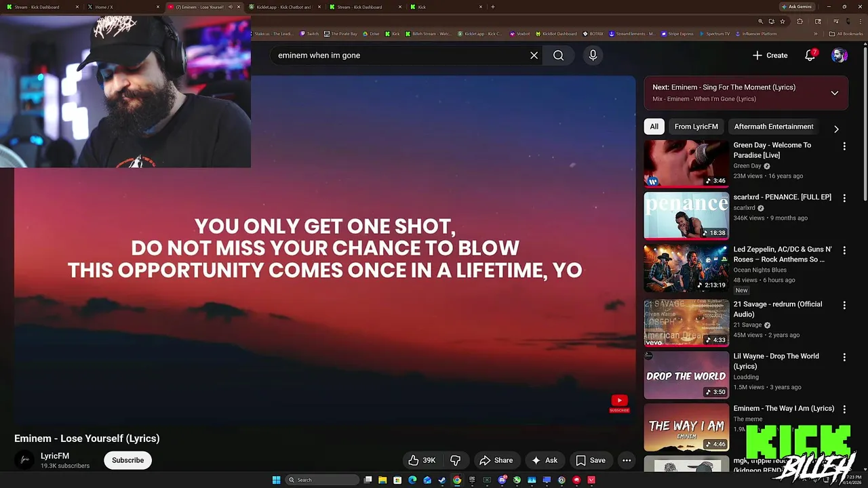Screen dimensions: 868x488
Task: Open options for 21 Savage redrum video
Action: (x=844, y=306)
